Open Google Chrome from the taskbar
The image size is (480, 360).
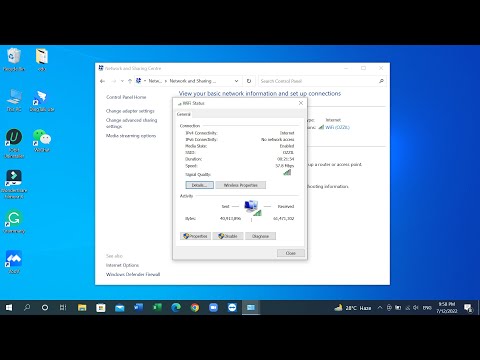point(195,307)
